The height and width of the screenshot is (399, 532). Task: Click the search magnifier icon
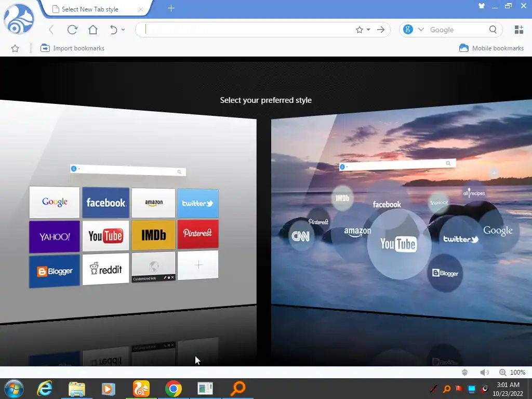click(x=493, y=30)
